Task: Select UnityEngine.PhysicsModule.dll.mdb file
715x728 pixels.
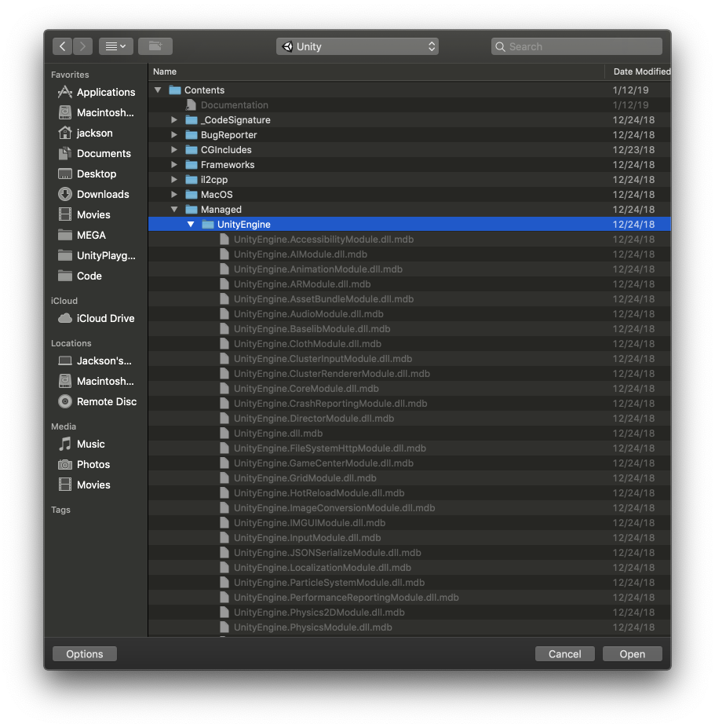Action: 410,627
